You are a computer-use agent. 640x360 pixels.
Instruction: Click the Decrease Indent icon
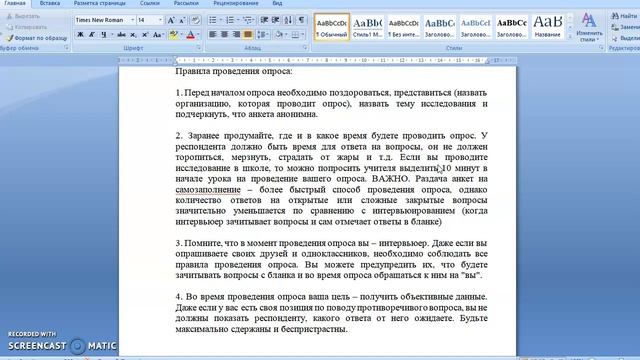[264, 20]
